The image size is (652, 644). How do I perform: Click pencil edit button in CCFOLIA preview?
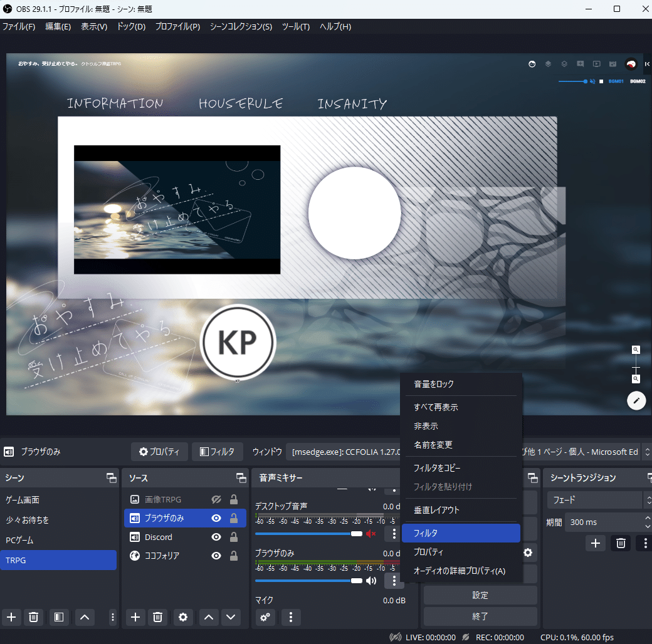636,400
